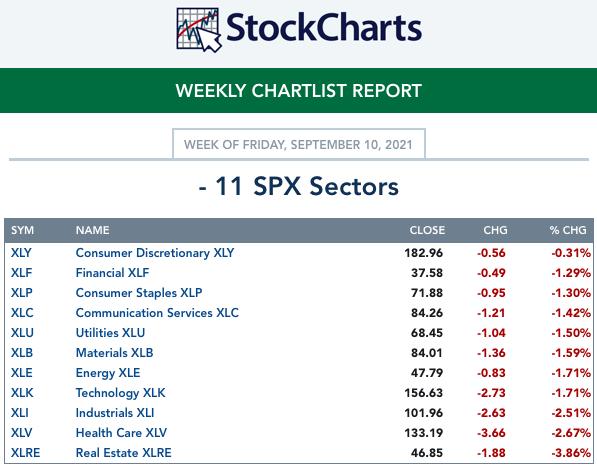Click the StockCharts logo icon

(x=199, y=30)
